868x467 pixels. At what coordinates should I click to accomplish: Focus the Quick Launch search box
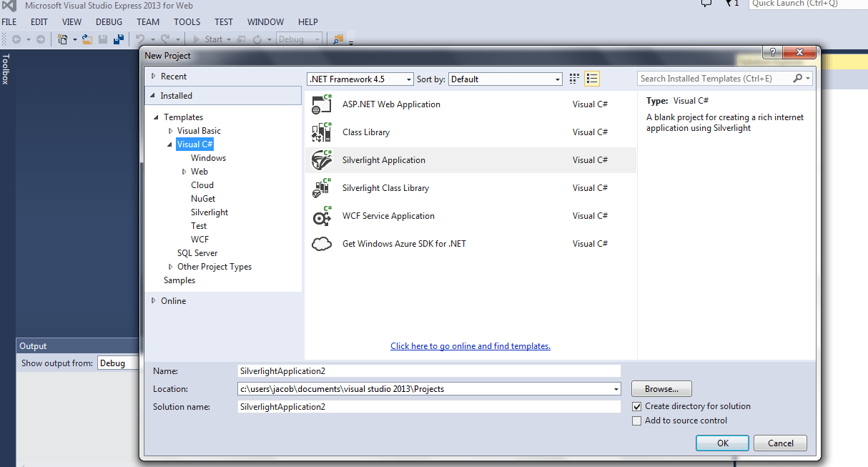click(x=808, y=4)
